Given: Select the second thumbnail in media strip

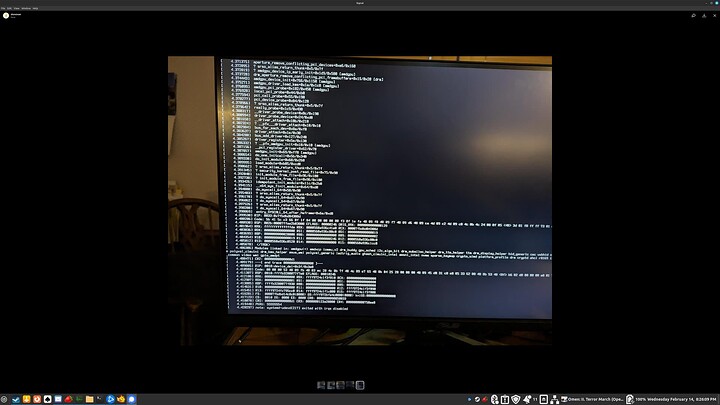Looking at the screenshot, I should click(x=331, y=385).
